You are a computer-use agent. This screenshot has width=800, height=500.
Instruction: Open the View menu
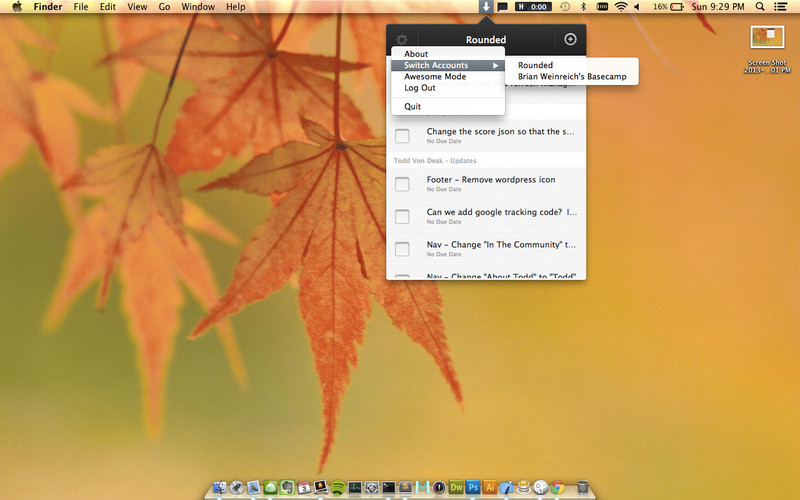[x=137, y=7]
